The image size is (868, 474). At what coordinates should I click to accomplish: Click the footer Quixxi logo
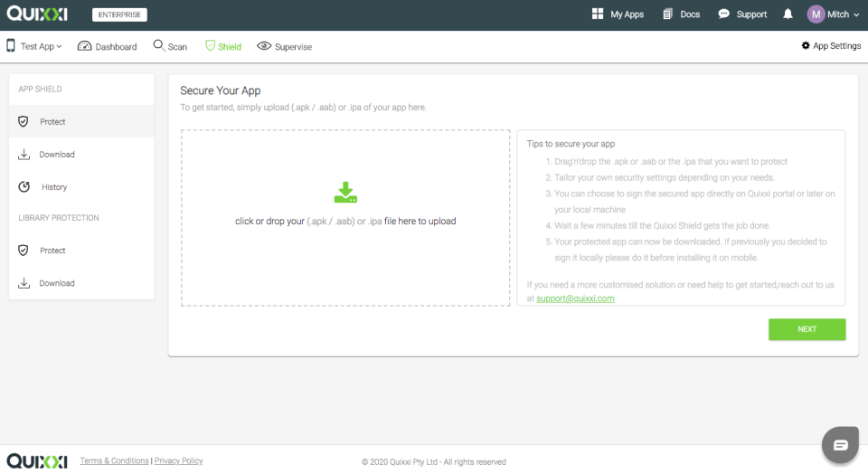pos(37,460)
